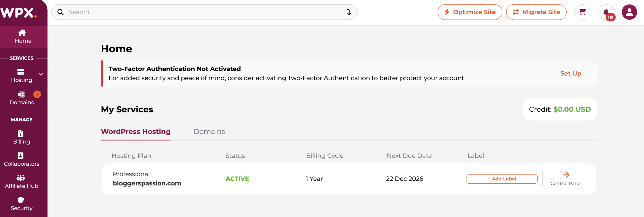
Task: Focus the Search input field
Action: tap(201, 12)
